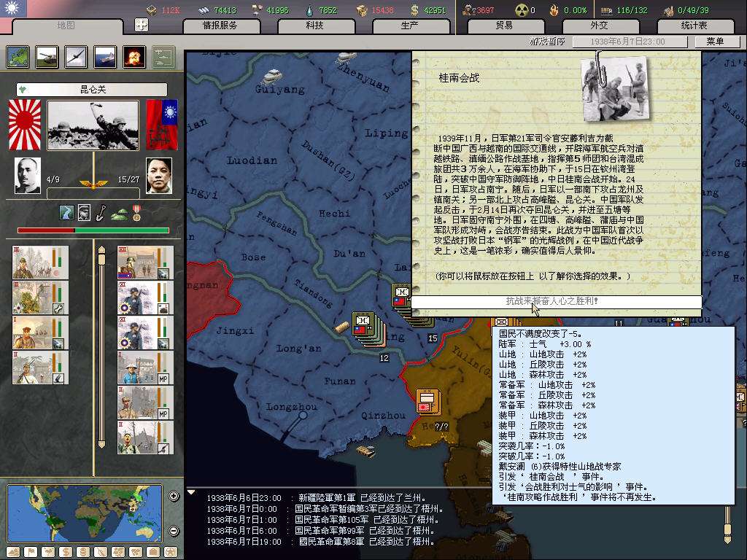
Task: Click the Longzhou province label on the map
Action: click(291, 407)
